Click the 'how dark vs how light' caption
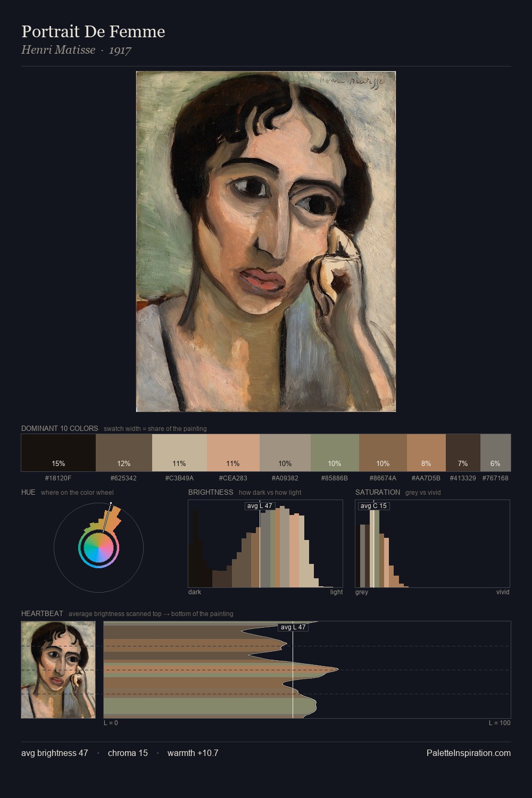The image size is (532, 798). (x=270, y=493)
